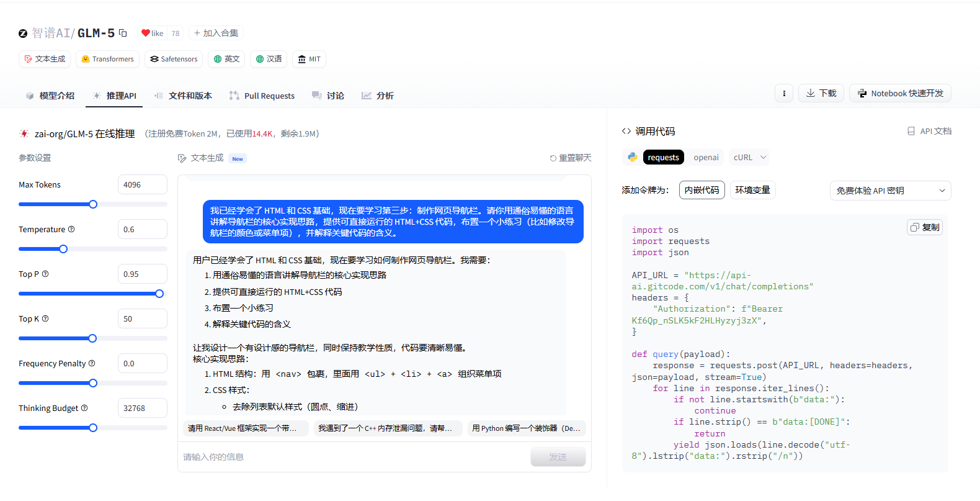
Task: Open the 免费体验 API 密钥 dropdown
Action: (890, 191)
